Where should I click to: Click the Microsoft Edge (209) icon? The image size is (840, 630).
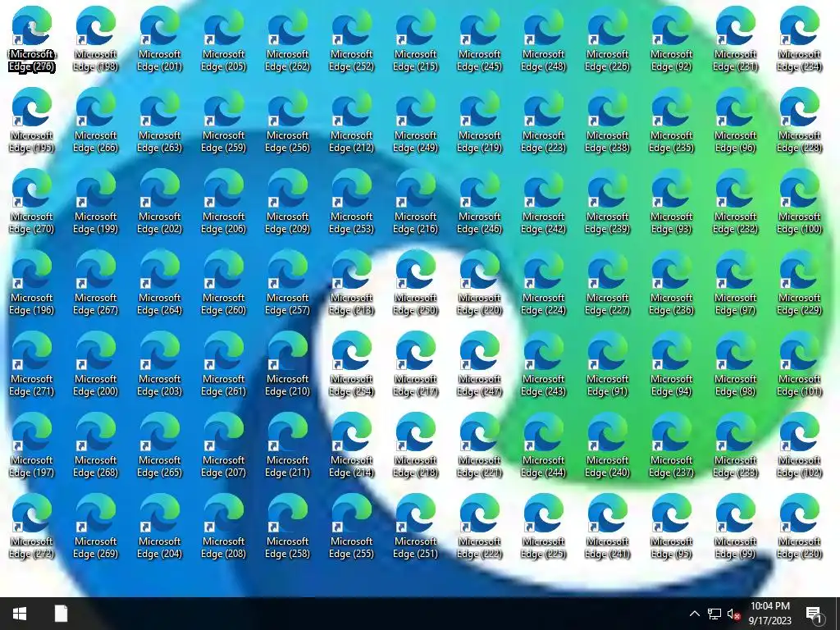point(287,202)
